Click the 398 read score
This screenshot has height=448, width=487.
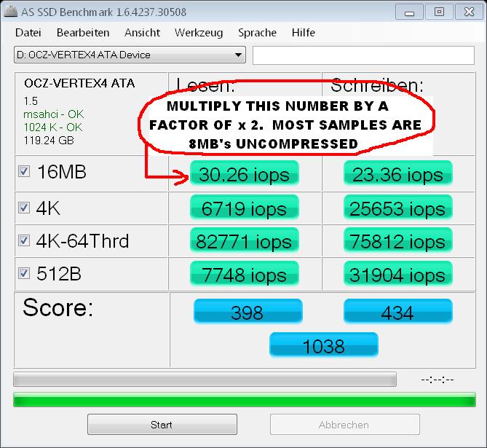[248, 312]
